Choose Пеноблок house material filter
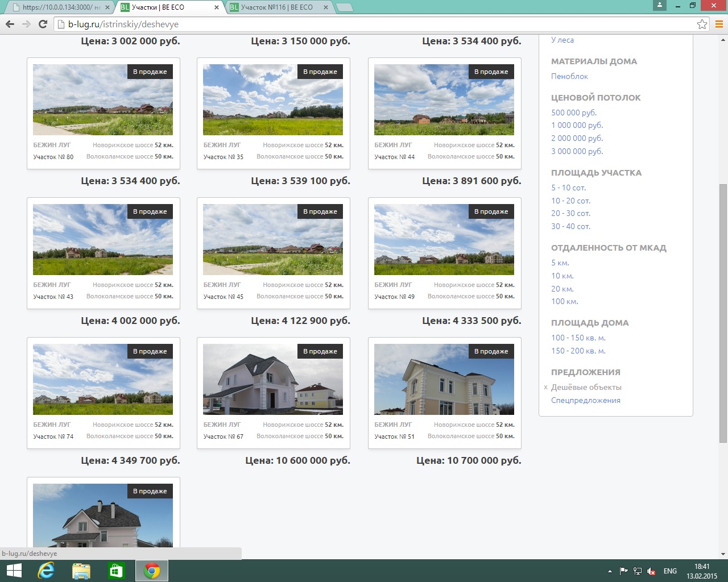The height and width of the screenshot is (582, 728). (569, 76)
